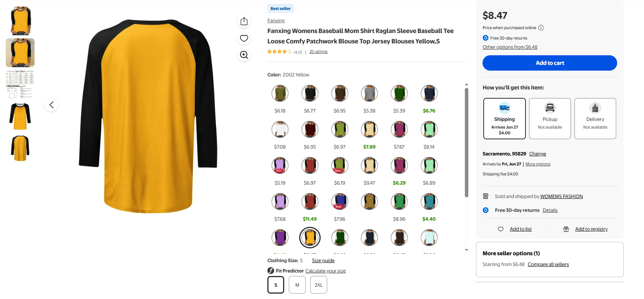Click the Add to cart button
Screen dimensions: 644x299
point(550,63)
